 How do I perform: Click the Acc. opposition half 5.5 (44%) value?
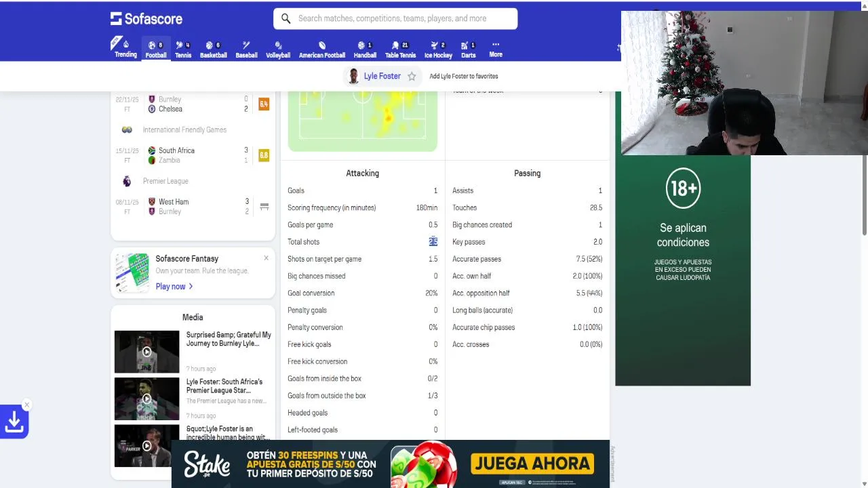coord(589,293)
